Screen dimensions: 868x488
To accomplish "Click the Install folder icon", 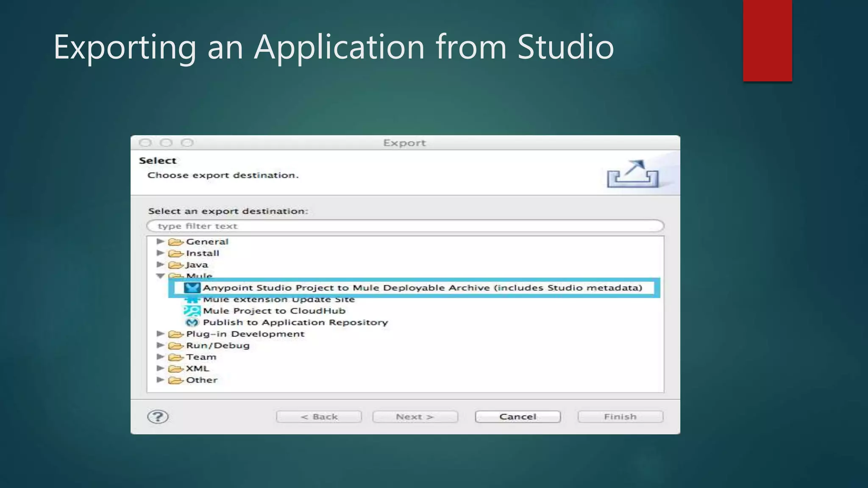I will pyautogui.click(x=175, y=253).
